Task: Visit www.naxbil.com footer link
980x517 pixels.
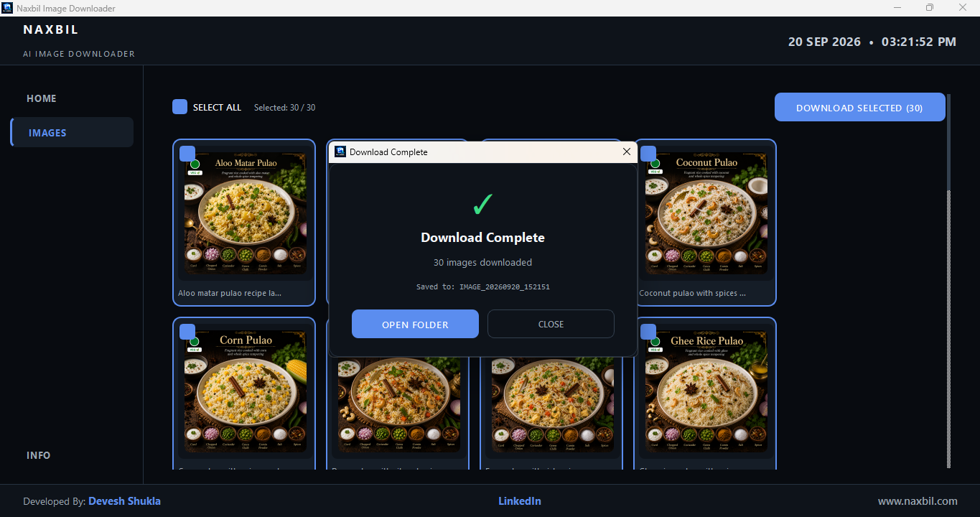Action: 918,501
